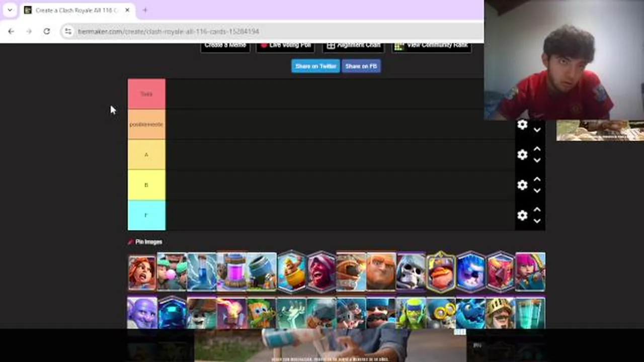Choose the yellow barrel-shaped hex card

291,272
